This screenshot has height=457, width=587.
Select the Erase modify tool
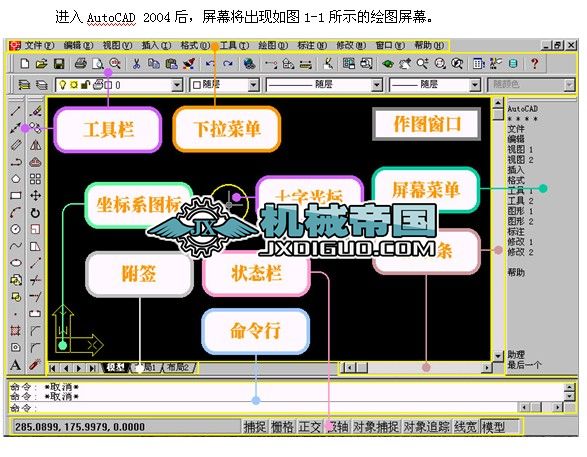(x=35, y=111)
